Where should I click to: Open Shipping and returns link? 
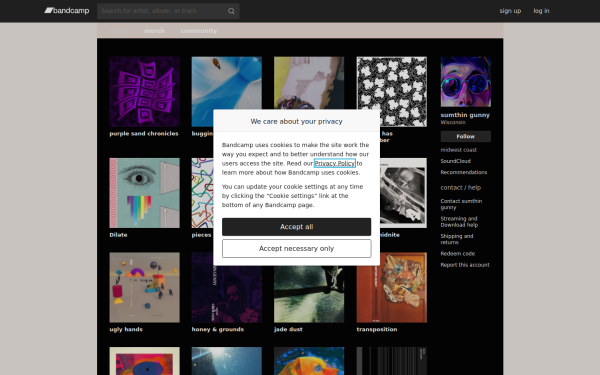click(457, 239)
